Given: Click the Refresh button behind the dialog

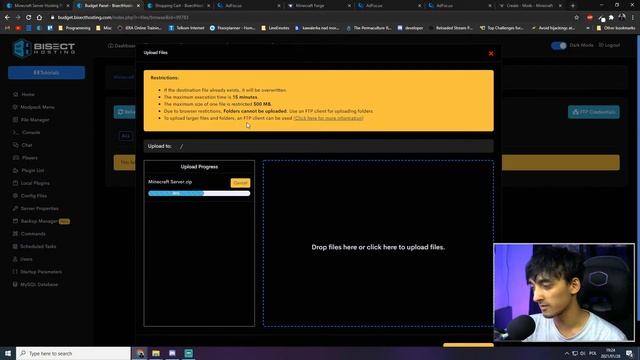Looking at the screenshot, I should 124,112.
